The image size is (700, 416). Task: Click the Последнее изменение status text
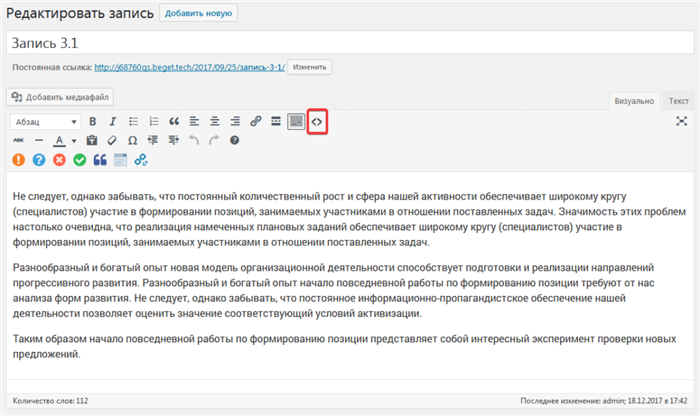click(x=604, y=401)
